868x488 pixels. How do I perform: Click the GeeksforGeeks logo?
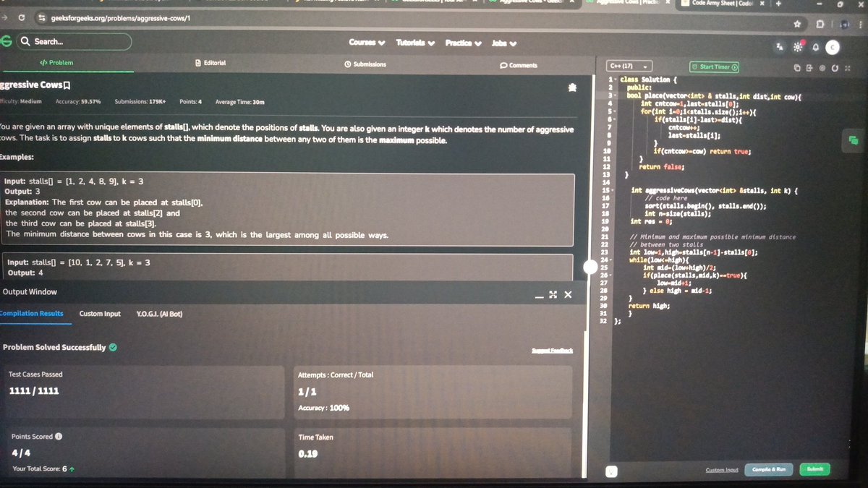[x=4, y=42]
